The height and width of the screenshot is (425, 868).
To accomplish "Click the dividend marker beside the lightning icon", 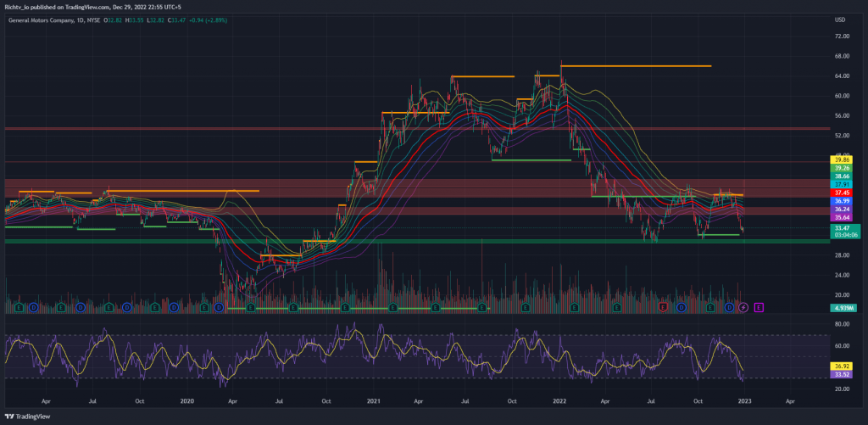I will pos(730,307).
